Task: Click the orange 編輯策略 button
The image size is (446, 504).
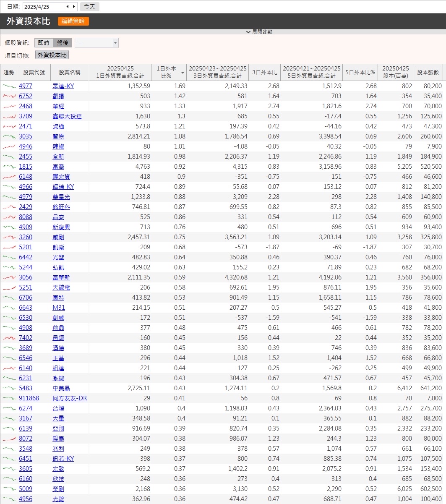Action: point(73,21)
